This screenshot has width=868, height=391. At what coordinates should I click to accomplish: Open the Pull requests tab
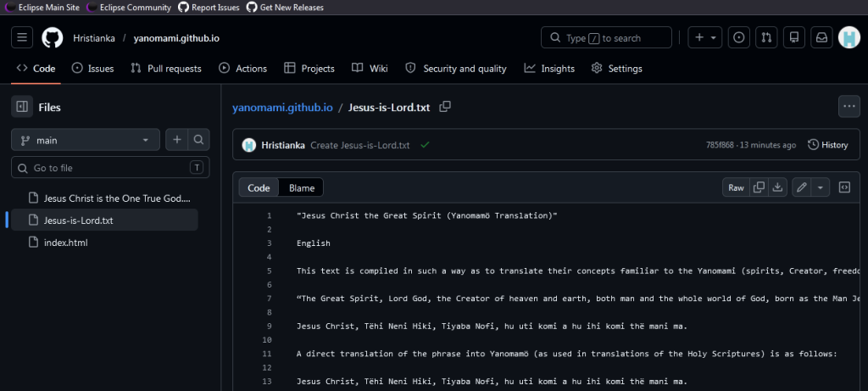(x=166, y=69)
